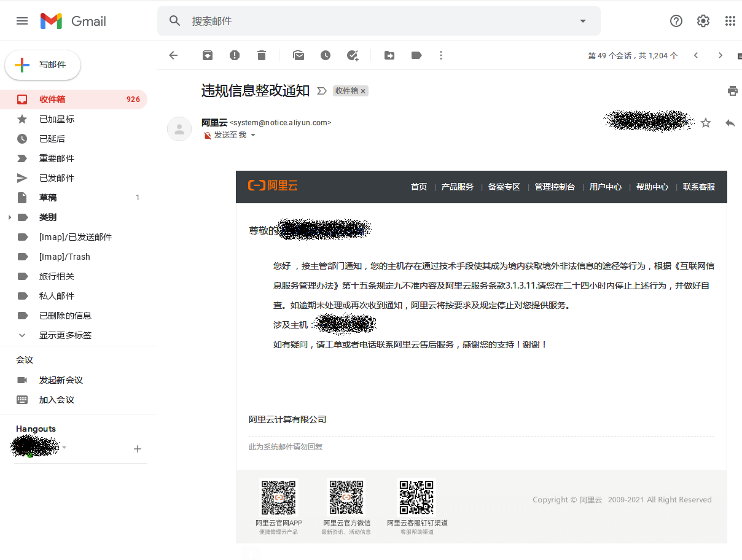Image resolution: width=742 pixels, height=560 pixels.
Task: Show recipient details next to 发送至 我
Action: 253,135
